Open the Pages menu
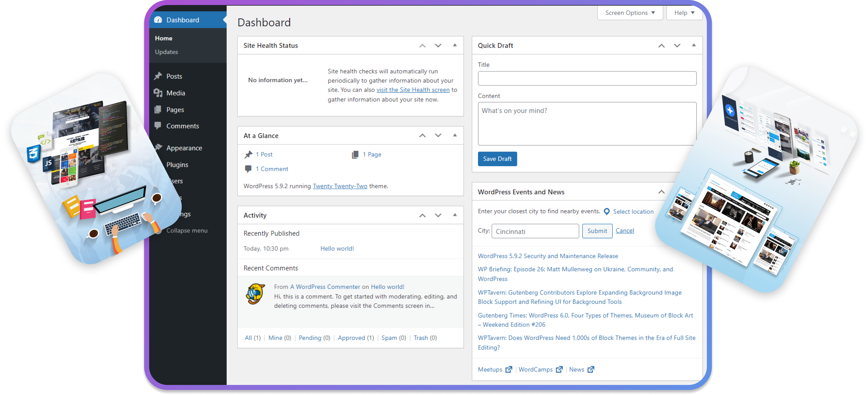This screenshot has width=868, height=395. click(x=175, y=110)
